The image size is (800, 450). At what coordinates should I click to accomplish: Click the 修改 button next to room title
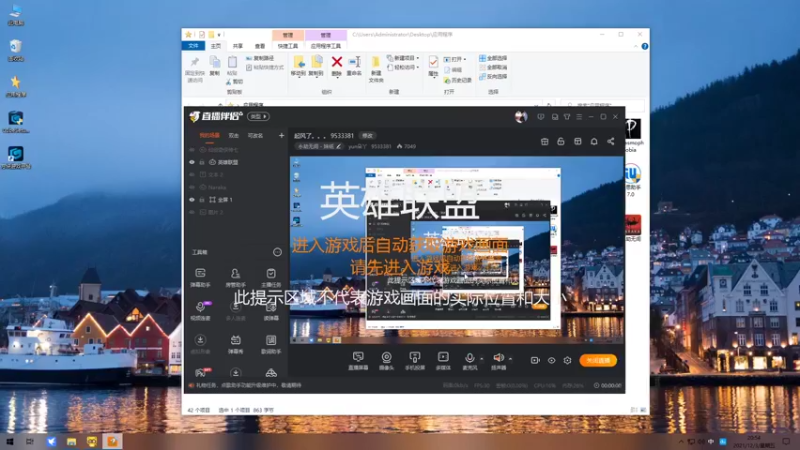click(367, 136)
